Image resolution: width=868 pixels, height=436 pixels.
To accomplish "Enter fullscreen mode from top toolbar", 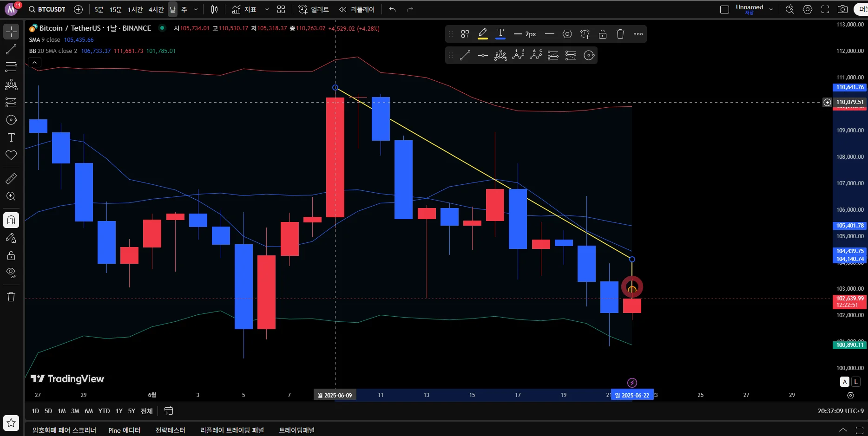I will coord(825,9).
